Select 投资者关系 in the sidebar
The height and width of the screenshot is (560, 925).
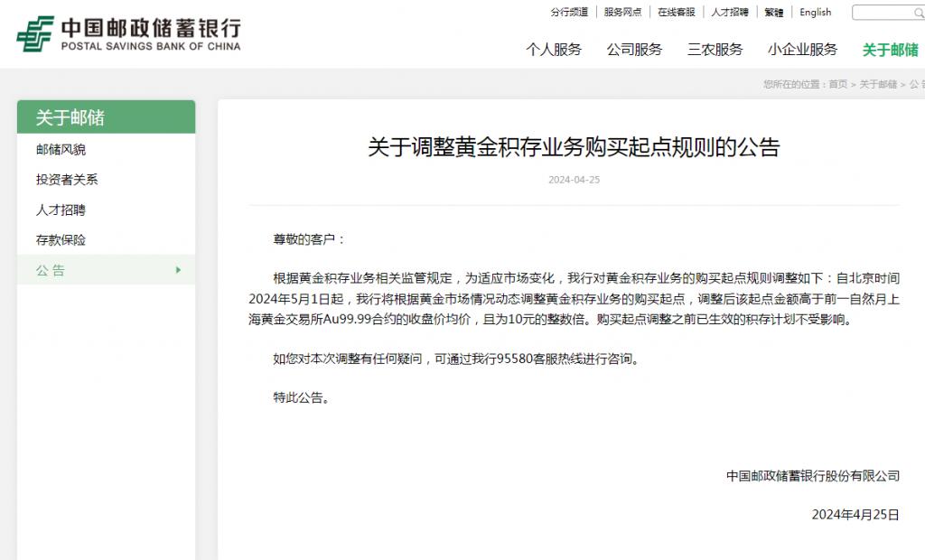tap(67, 180)
